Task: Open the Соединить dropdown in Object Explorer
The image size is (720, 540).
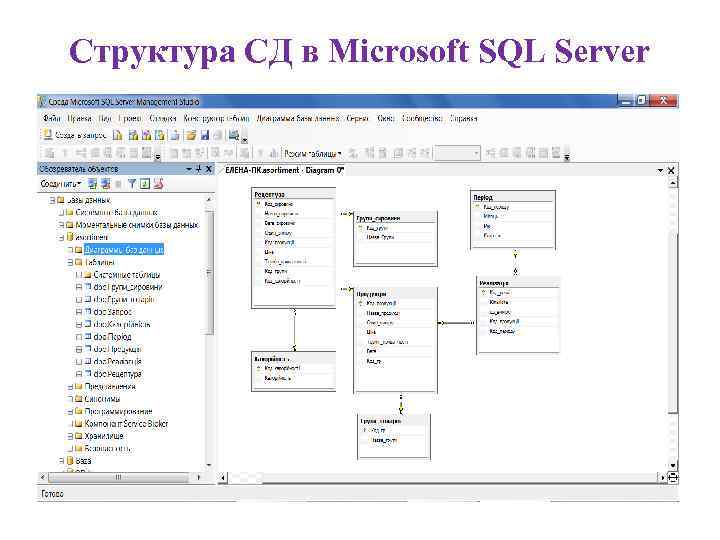Action: pyautogui.click(x=61, y=184)
